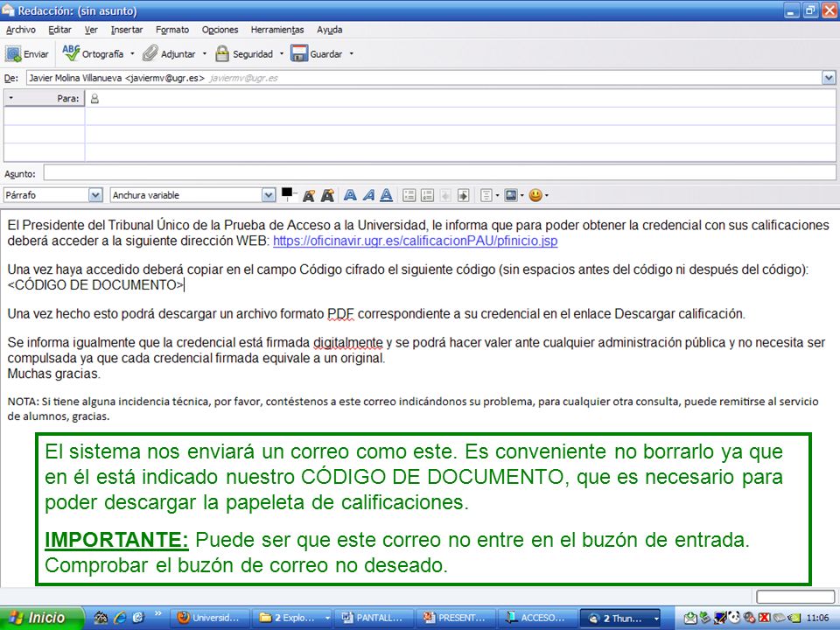The width and height of the screenshot is (840, 630).
Task: Click the decrease font size icon
Action: pyautogui.click(x=309, y=195)
